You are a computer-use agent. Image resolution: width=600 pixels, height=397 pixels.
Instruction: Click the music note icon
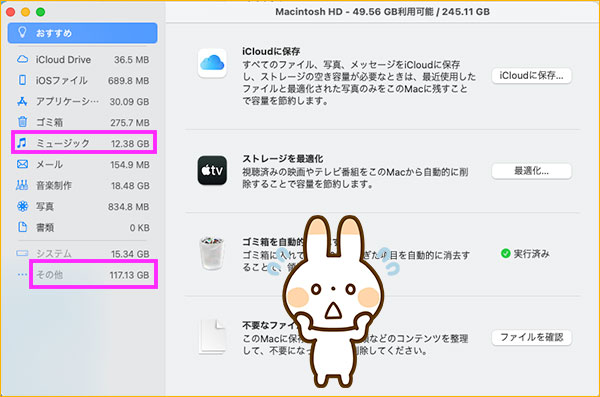coord(22,143)
